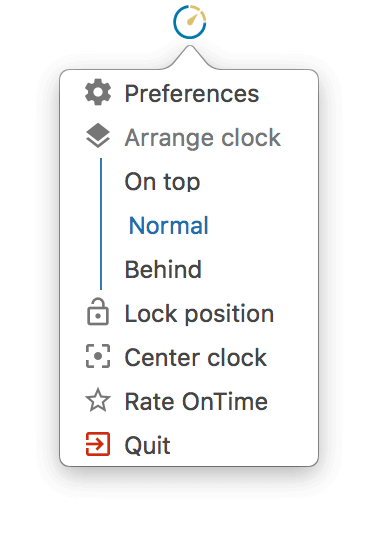Click the open padlock icon
Image resolution: width=378 pixels, height=534 pixels.
pyautogui.click(x=98, y=312)
